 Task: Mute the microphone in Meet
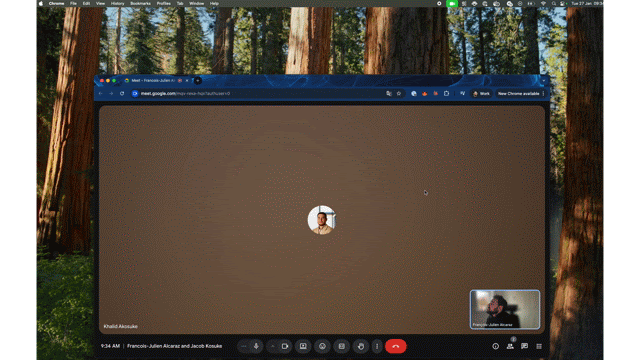256,346
